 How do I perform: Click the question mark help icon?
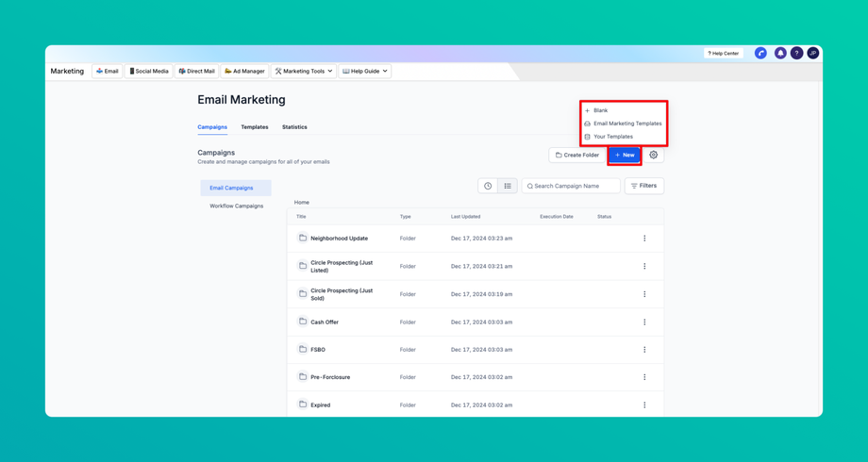pyautogui.click(x=796, y=53)
